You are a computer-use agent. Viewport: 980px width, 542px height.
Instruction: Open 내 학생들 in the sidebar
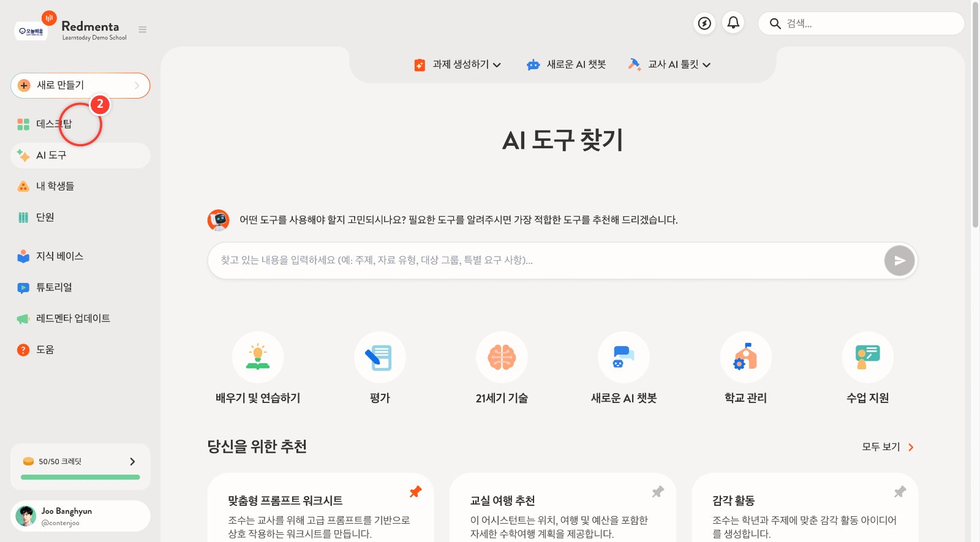point(80,186)
